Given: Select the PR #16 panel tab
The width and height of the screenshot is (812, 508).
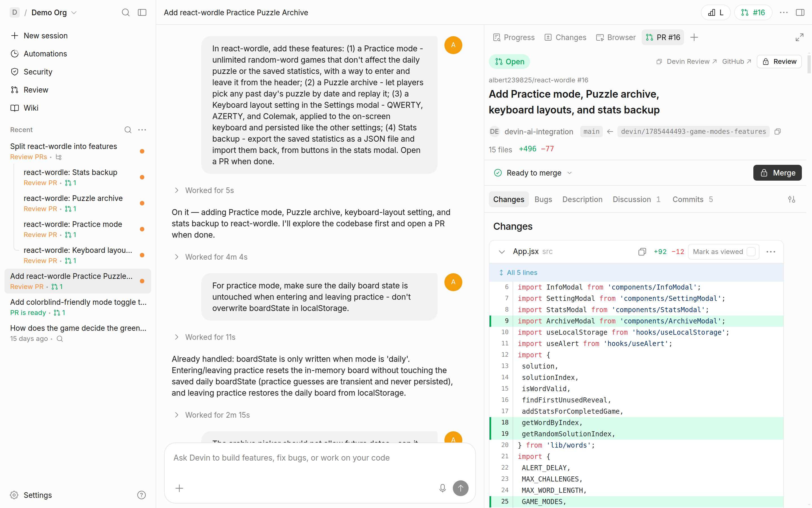Looking at the screenshot, I should pos(663,37).
